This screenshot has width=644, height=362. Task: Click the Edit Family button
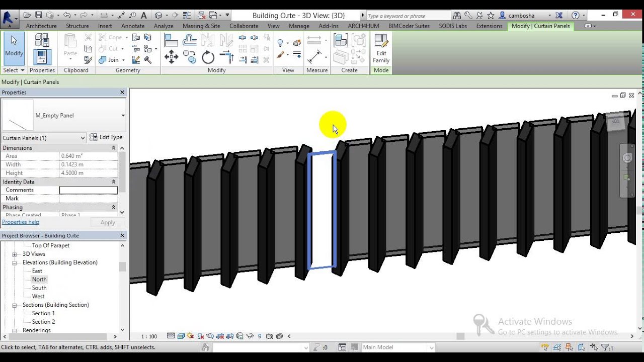coord(381,49)
